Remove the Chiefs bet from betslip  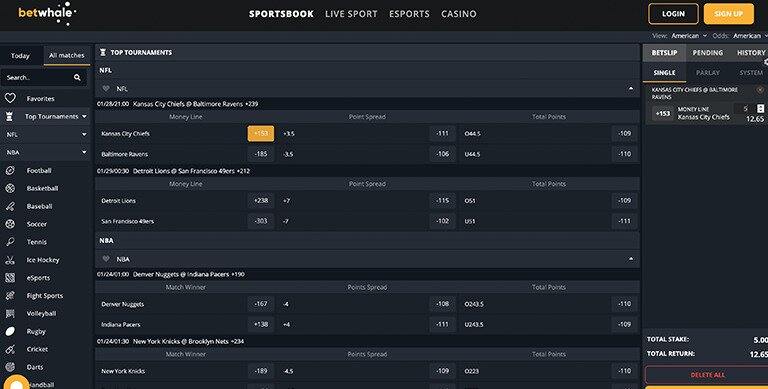coord(760,90)
